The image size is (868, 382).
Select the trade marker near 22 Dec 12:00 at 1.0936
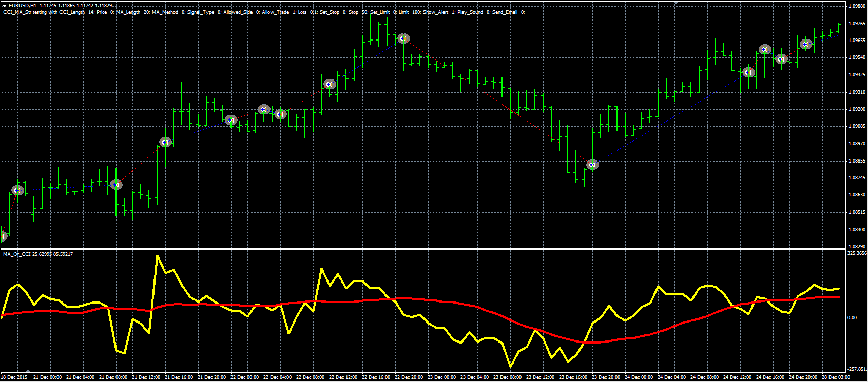[x=330, y=84]
